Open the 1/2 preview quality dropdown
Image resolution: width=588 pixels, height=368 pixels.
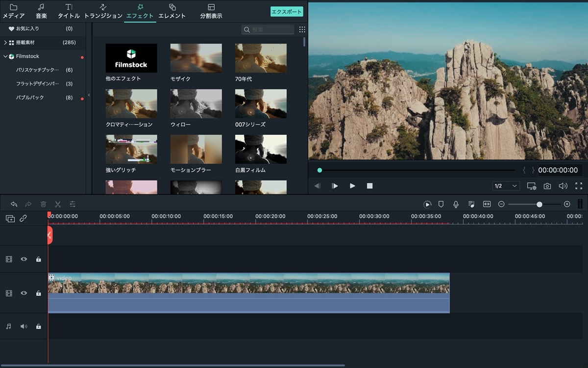(x=506, y=186)
